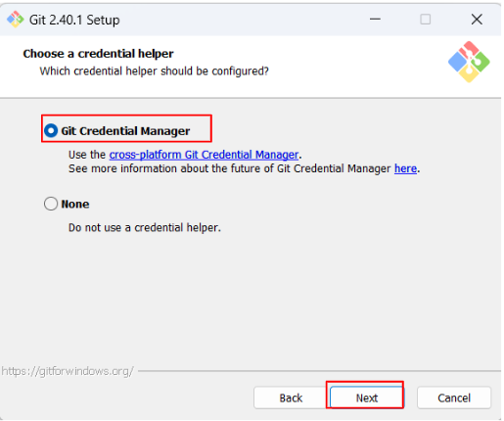
Task: Click the Git logo in the title bar
Action: point(15,20)
